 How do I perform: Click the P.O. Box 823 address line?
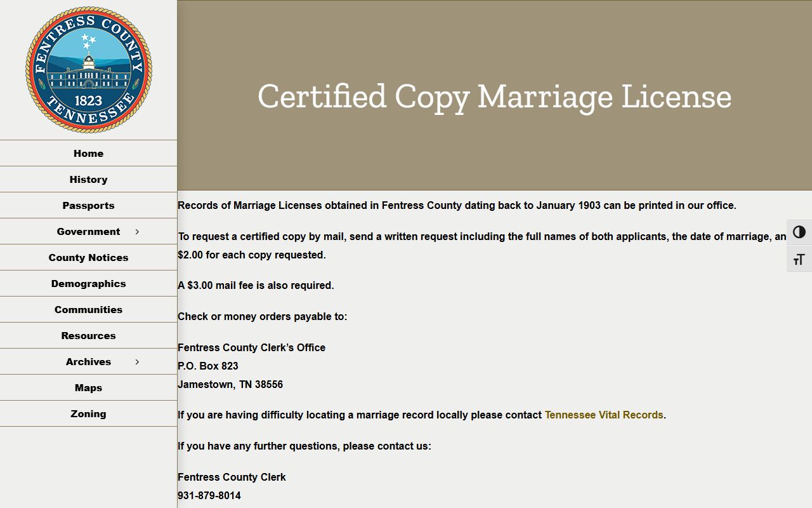pos(208,366)
